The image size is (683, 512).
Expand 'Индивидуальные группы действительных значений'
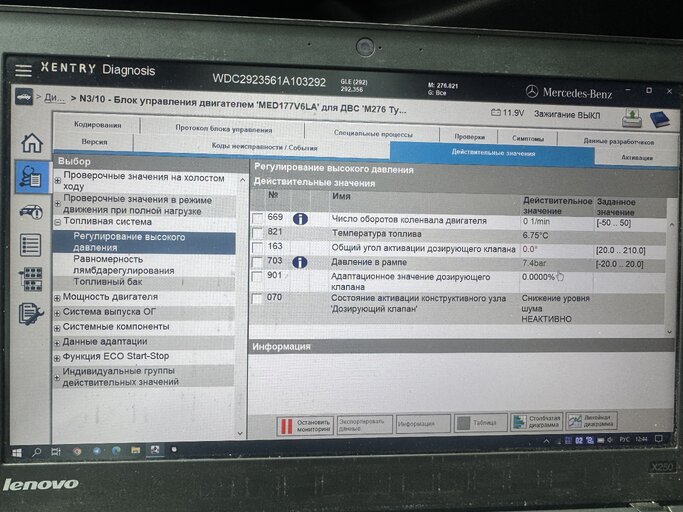tap(57, 377)
